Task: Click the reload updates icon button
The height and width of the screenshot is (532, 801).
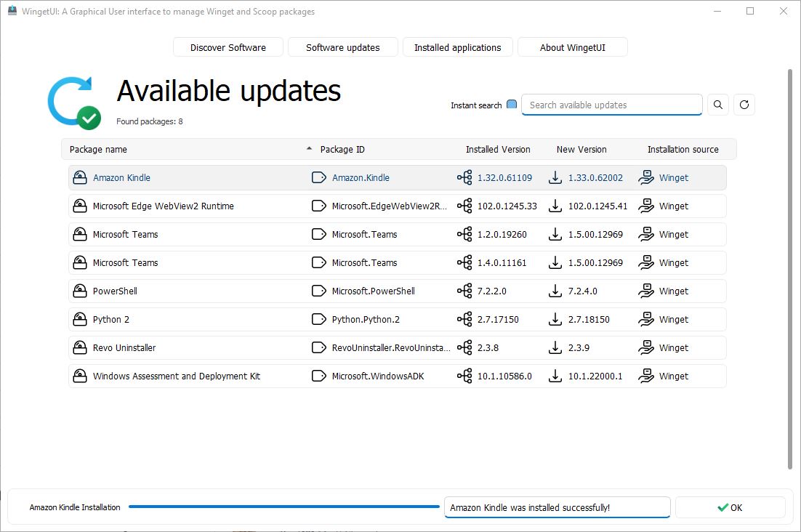Action: click(744, 105)
